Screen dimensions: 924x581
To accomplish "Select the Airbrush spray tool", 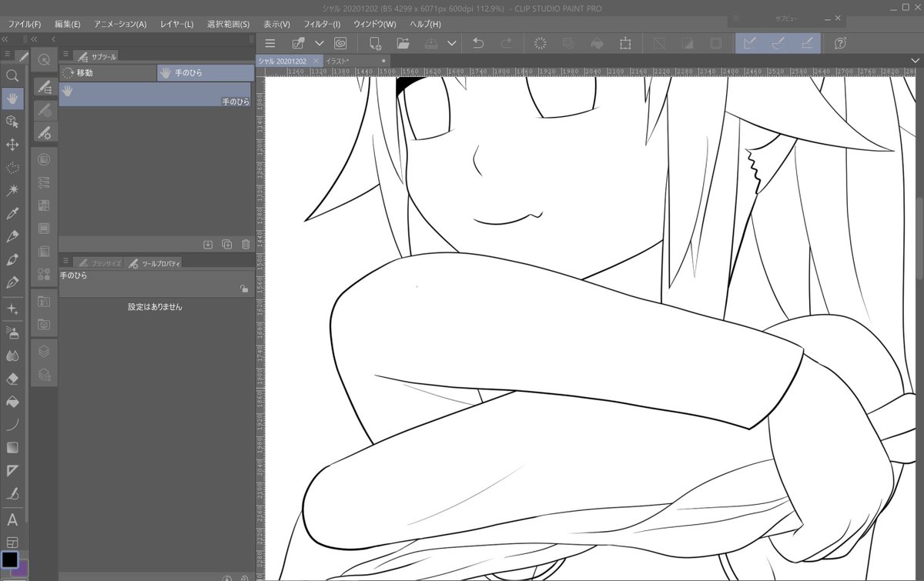I will coord(12,332).
